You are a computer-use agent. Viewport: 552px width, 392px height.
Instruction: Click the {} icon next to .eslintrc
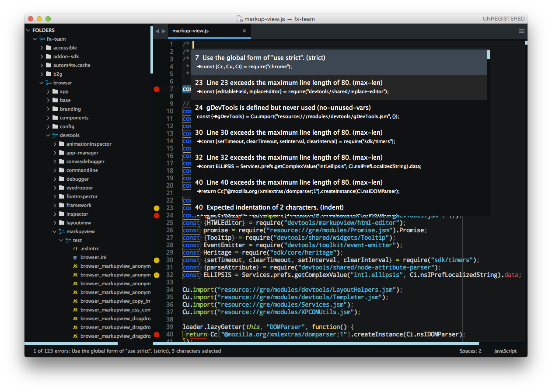(x=74, y=248)
